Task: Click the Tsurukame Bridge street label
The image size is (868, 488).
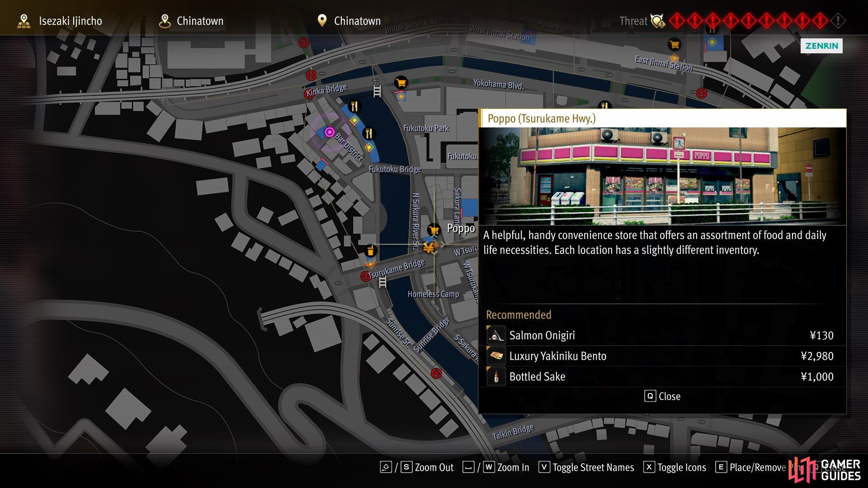Action: (x=396, y=269)
